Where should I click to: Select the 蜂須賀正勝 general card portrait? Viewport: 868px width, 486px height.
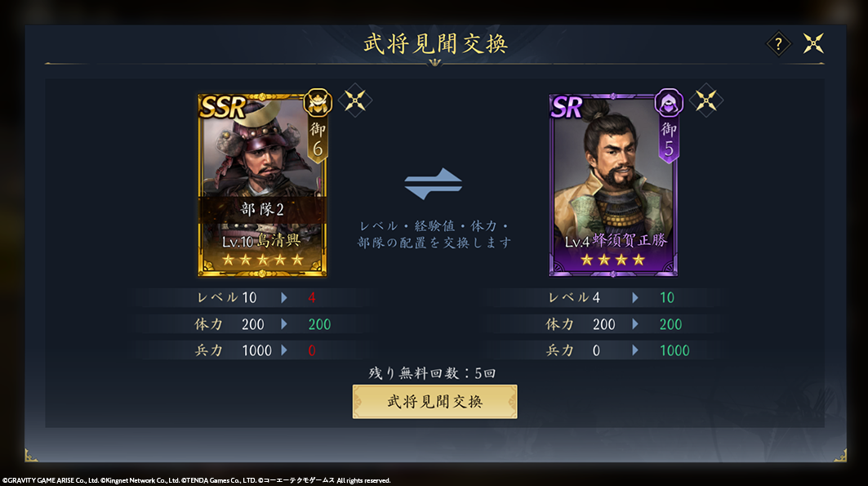[x=612, y=185]
